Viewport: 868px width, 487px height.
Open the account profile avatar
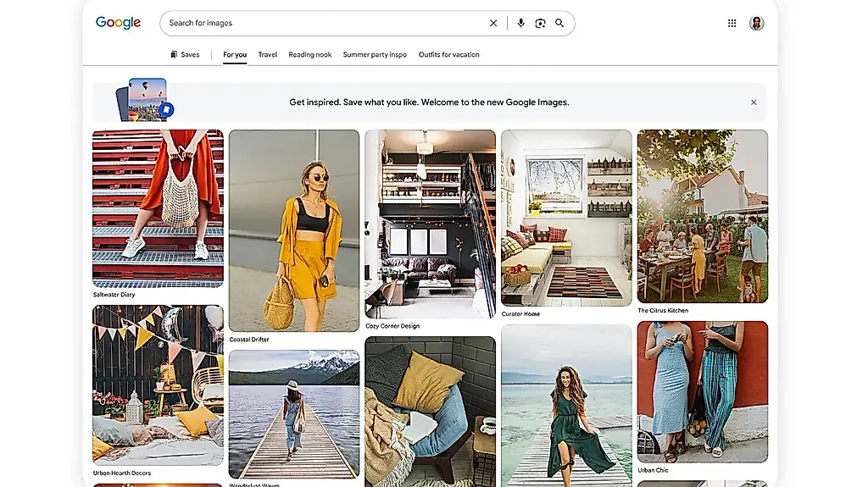coord(757,23)
